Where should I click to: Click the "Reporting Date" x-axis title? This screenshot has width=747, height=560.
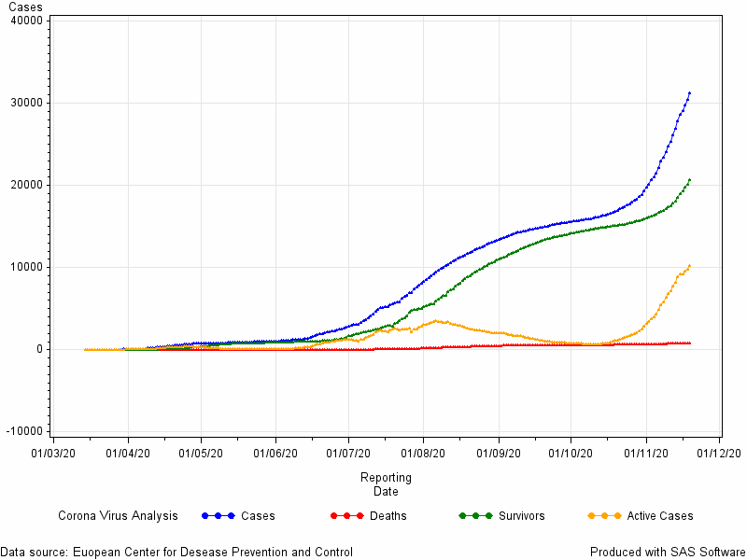click(x=386, y=484)
